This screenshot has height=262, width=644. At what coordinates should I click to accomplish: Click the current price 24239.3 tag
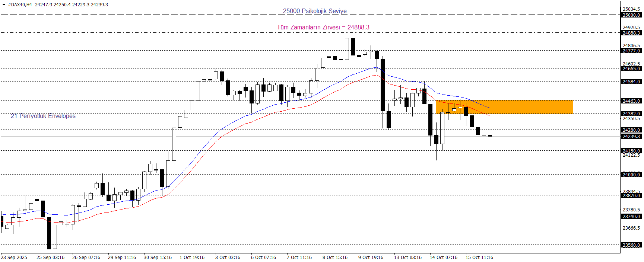(631, 137)
